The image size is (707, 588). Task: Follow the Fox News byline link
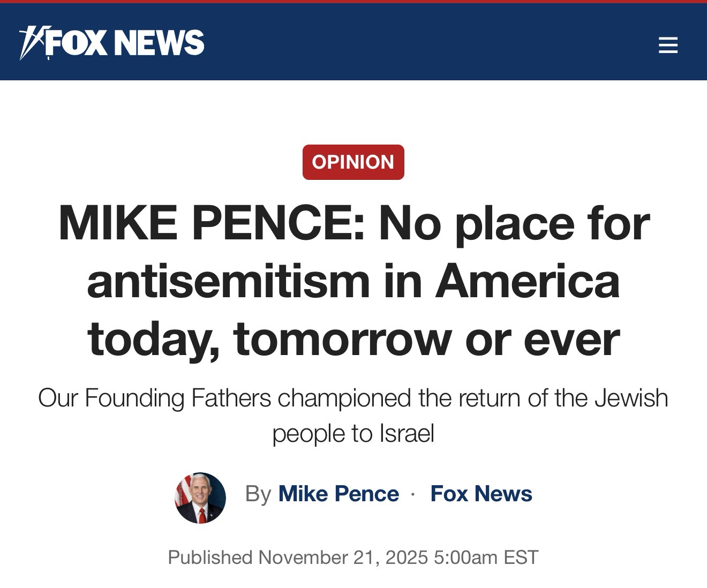point(481,494)
